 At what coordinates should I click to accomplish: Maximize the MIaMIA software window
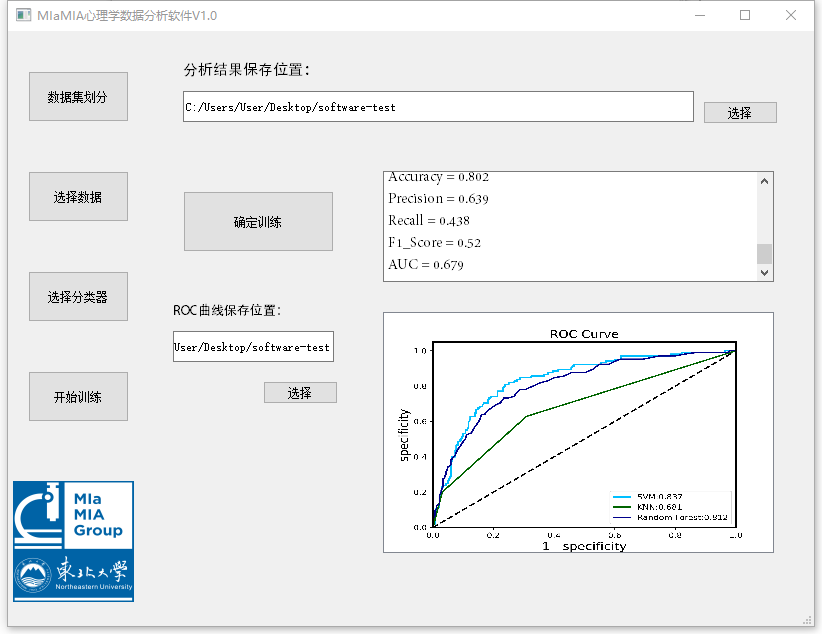[x=745, y=16]
